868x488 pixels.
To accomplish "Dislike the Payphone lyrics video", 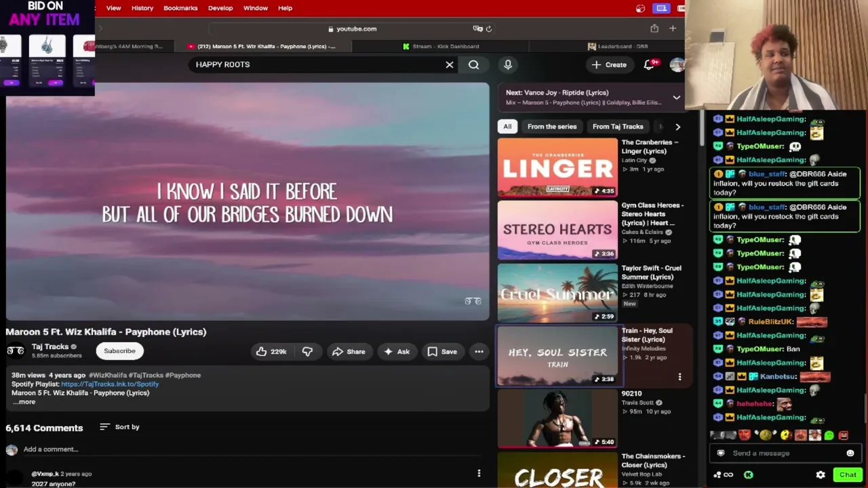I will (307, 351).
